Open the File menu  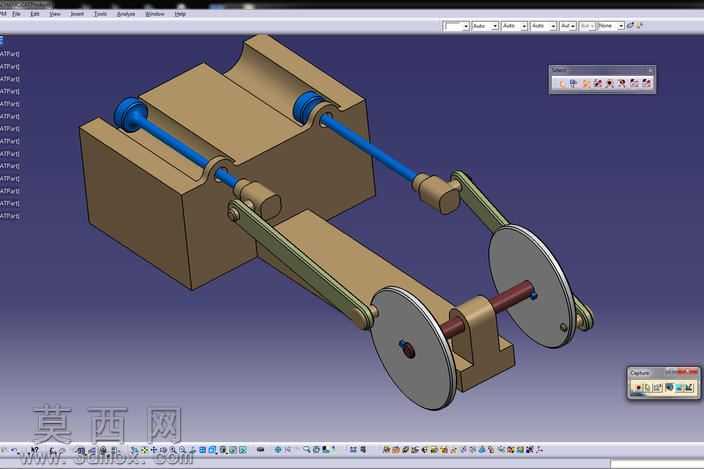click(x=16, y=14)
